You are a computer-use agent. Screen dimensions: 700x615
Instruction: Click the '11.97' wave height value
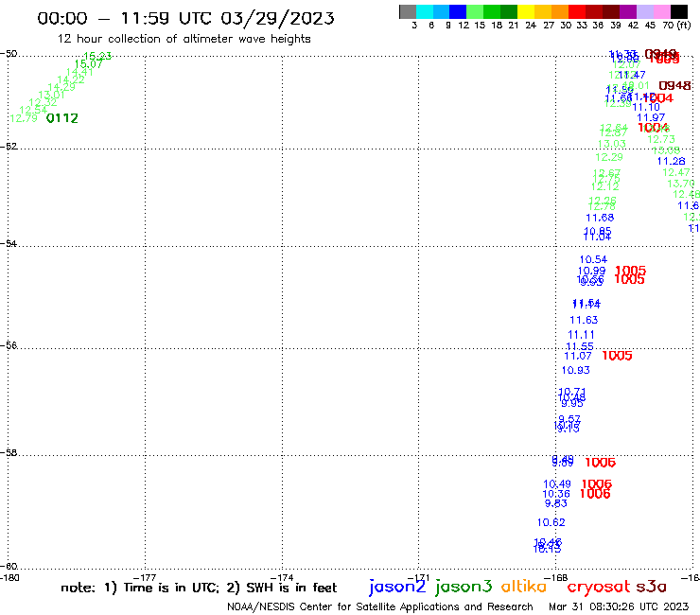click(x=651, y=118)
